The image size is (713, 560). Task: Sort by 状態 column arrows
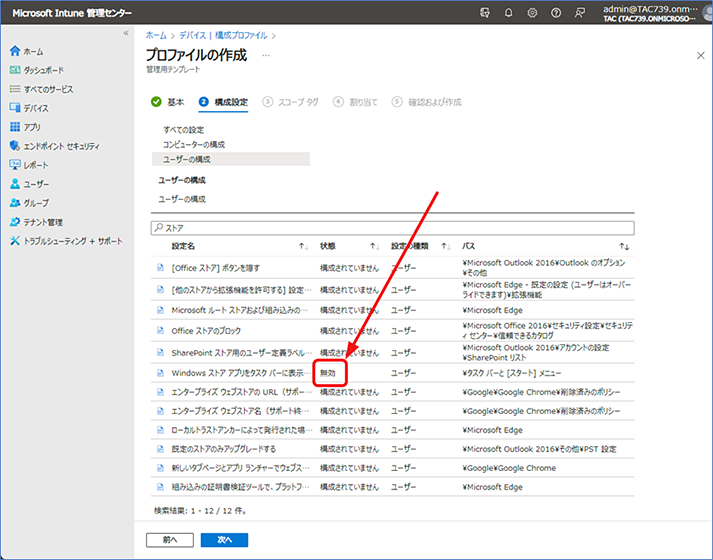(374, 246)
